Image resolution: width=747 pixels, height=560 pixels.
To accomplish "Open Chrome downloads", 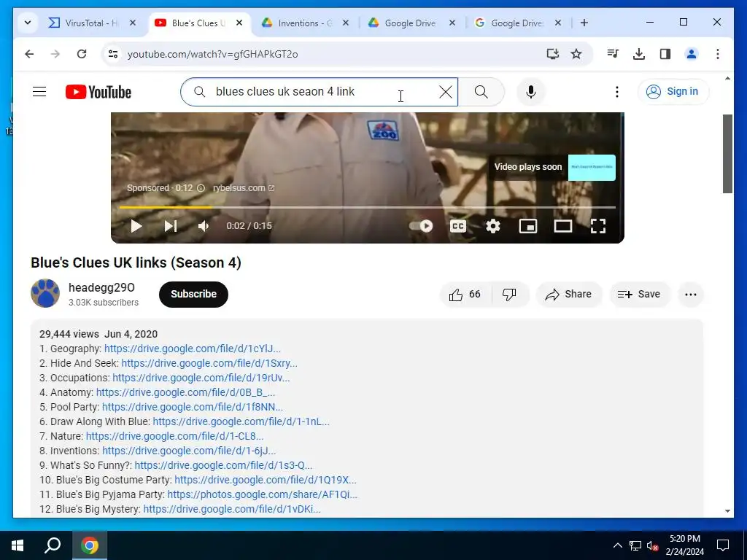I will (639, 54).
